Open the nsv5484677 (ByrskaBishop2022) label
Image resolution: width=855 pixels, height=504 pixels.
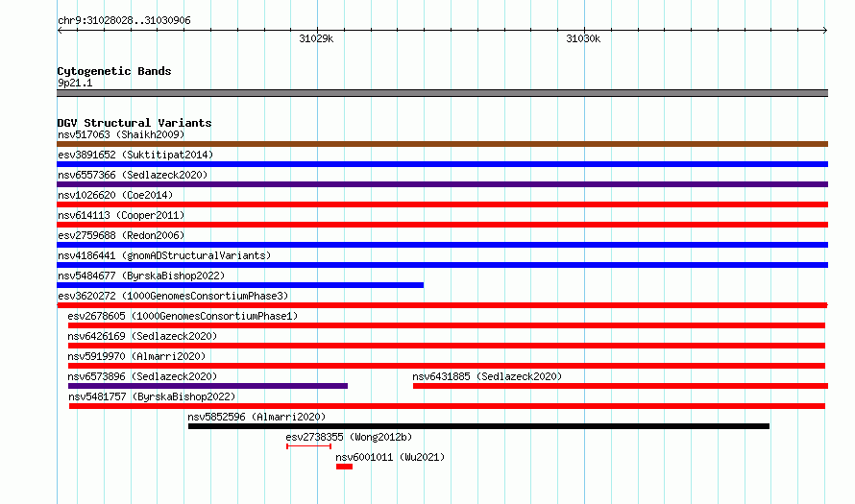(x=141, y=276)
